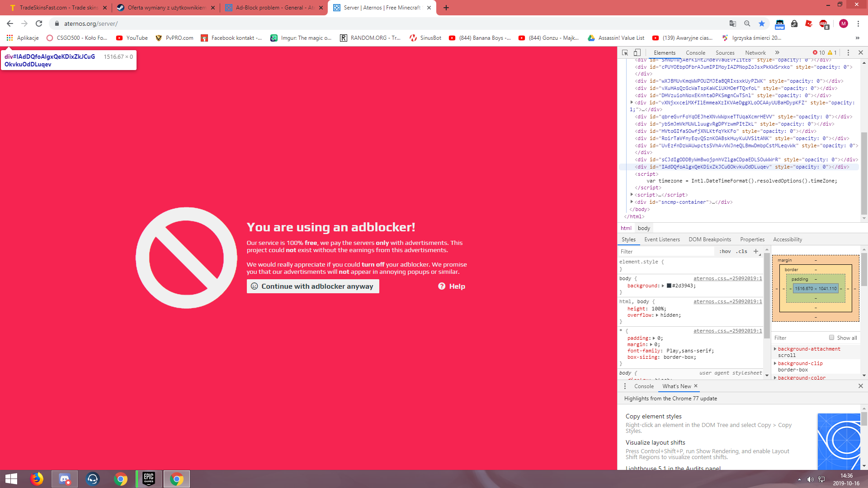Click the styles Filter input

tap(667, 251)
